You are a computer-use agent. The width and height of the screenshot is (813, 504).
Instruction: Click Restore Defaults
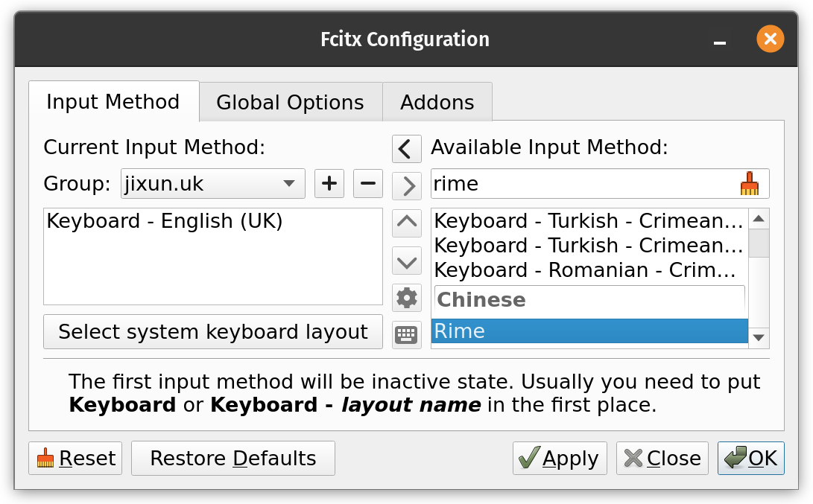click(232, 459)
